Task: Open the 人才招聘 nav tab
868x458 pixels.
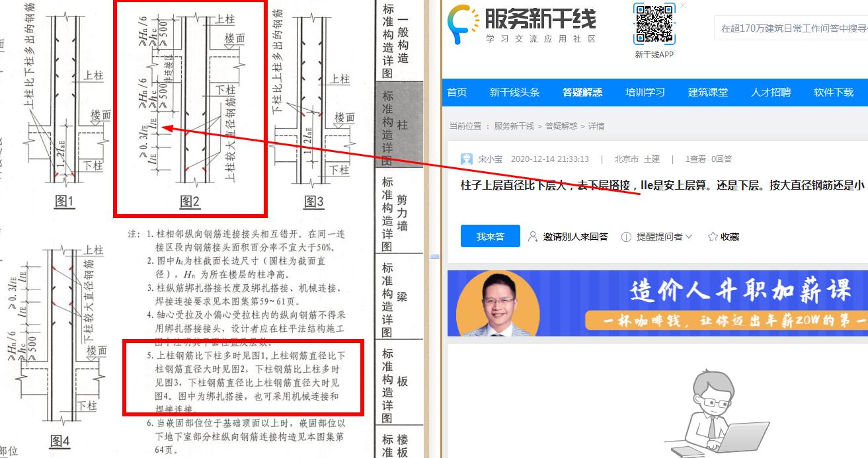Action: click(771, 93)
